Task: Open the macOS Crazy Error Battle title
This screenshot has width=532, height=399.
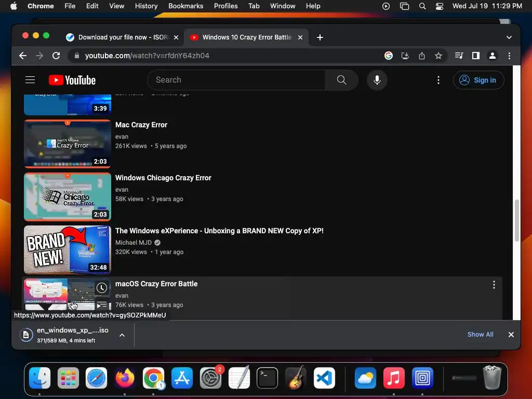Action: 156,284
